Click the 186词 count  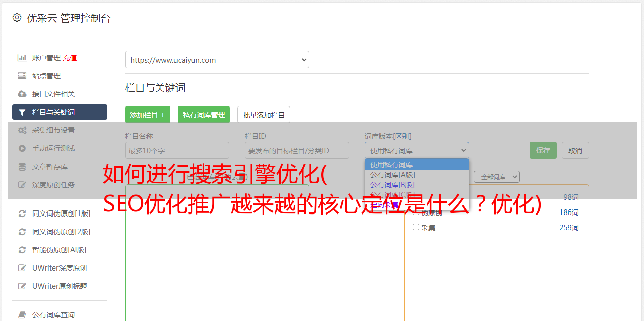tap(569, 212)
